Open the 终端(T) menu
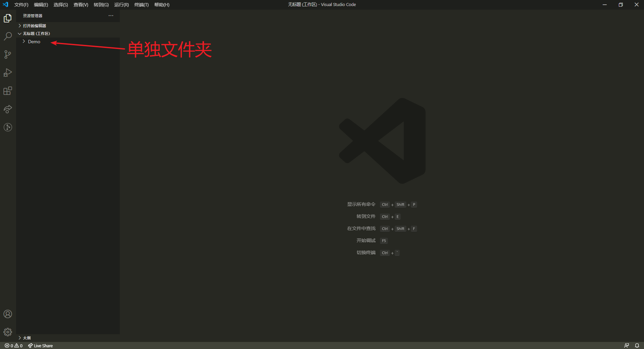The image size is (644, 349). [x=141, y=5]
